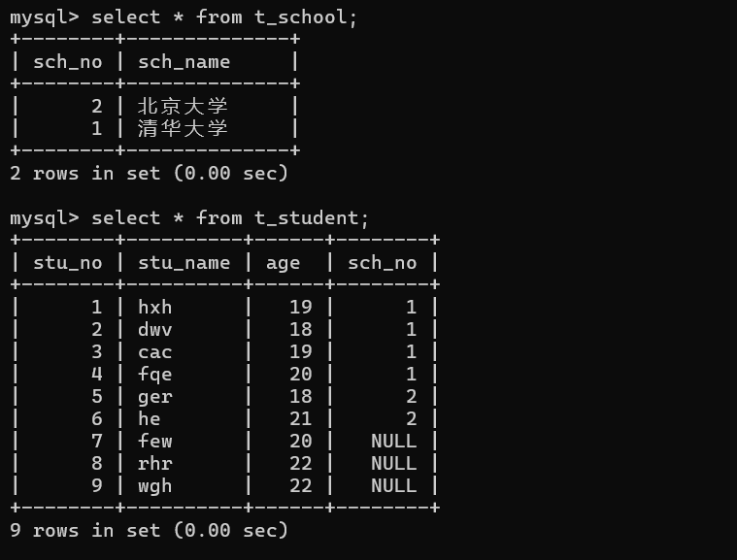This screenshot has width=737, height=560.
Task: Click the 'select * from t_student;' command line
Action: pyautogui.click(x=230, y=218)
